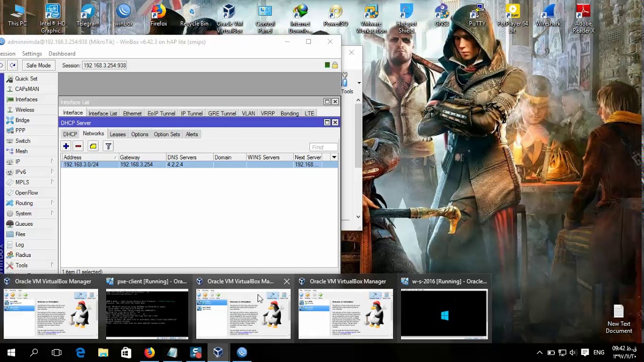Select EoIP Tunnel tab in Interface List
Screen dimensions: 644x362
pos(162,114)
